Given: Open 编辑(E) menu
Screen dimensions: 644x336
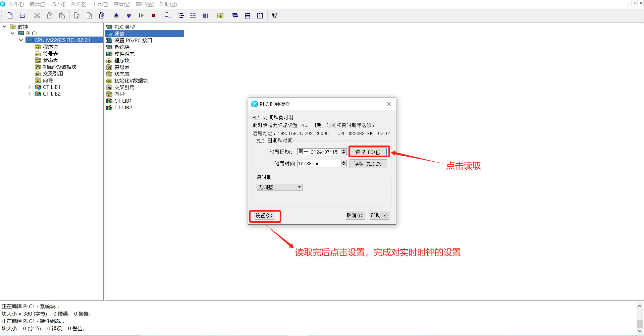Looking at the screenshot, I should click(37, 4).
